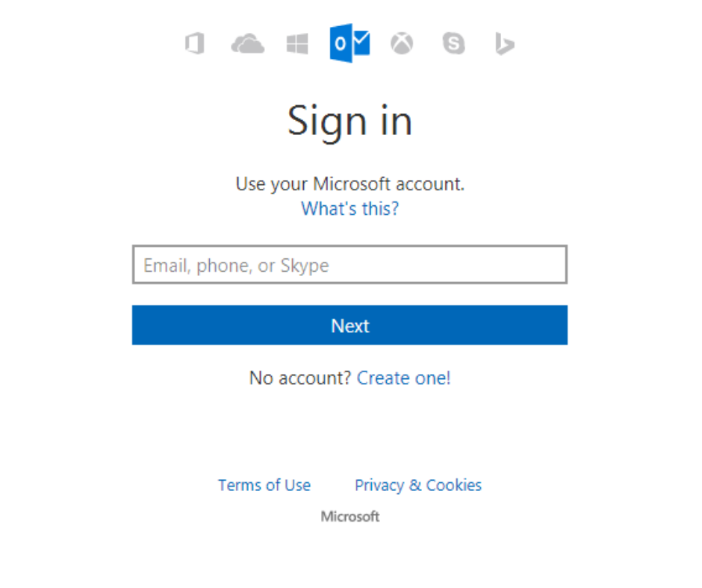View the Privacy & Cookies policy
The width and height of the screenshot is (702, 588).
click(417, 485)
